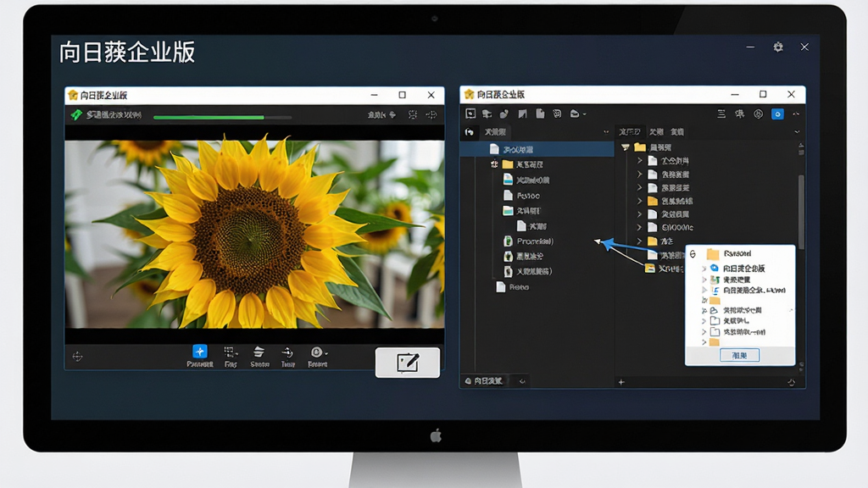The width and height of the screenshot is (868, 488).
Task: Select the highlighted top row in left tree
Action: pyautogui.click(x=537, y=149)
